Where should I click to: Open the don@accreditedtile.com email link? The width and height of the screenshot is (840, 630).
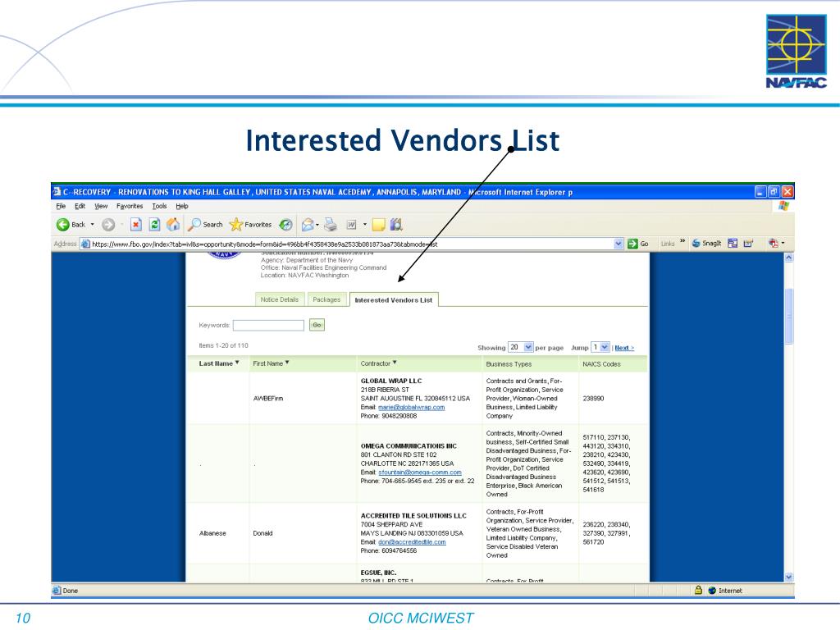coord(412,541)
